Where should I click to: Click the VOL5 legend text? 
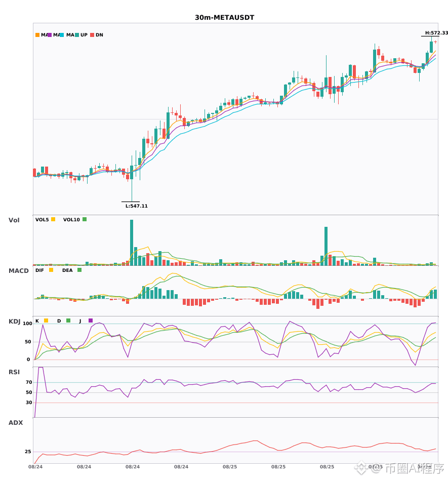click(x=42, y=220)
